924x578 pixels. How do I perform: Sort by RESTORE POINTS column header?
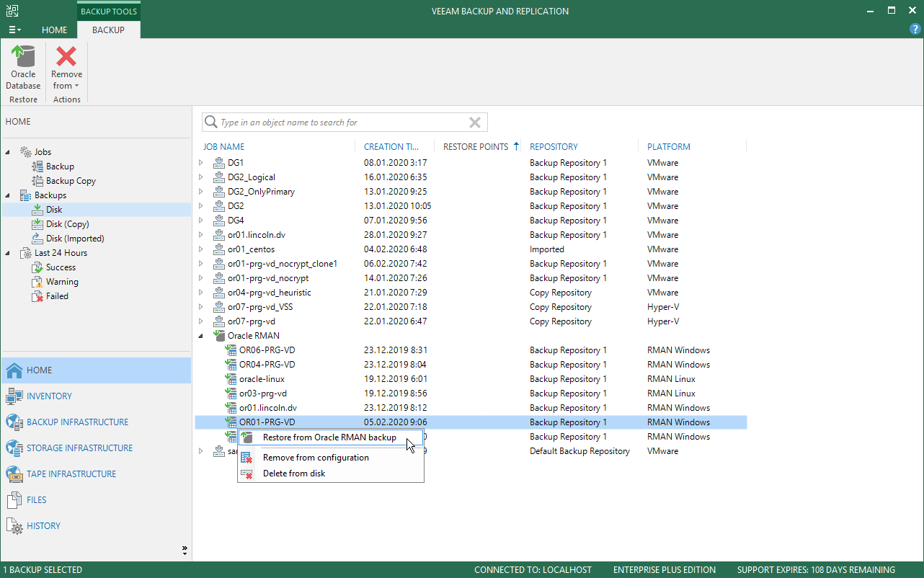pyautogui.click(x=477, y=146)
